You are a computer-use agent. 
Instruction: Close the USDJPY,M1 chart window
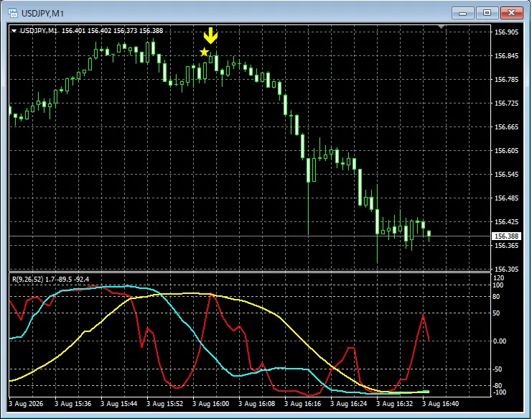pyautogui.click(x=512, y=13)
